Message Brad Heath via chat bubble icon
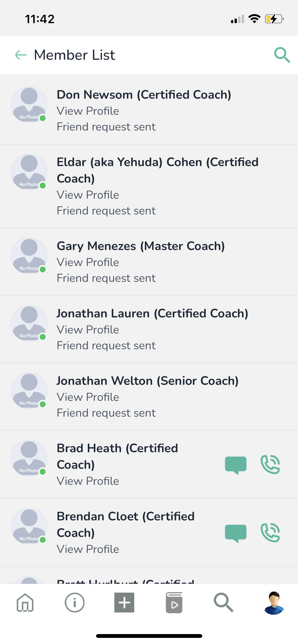Screen dimensions: 298x644 click(236, 465)
